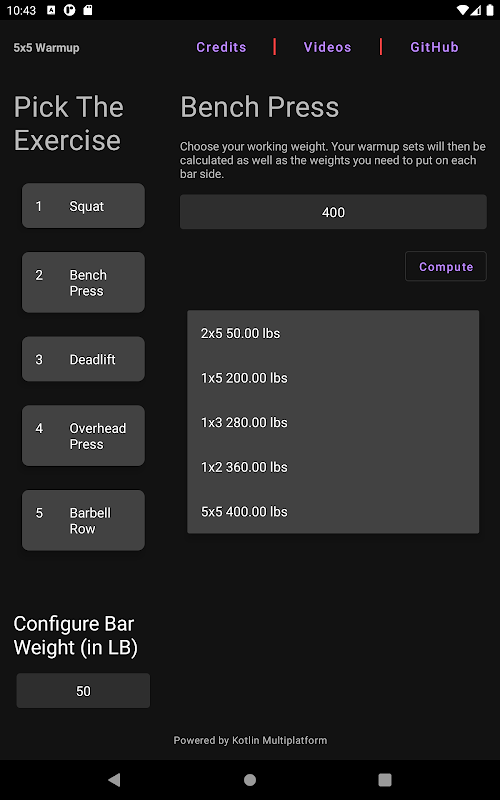500x800 pixels.
Task: Tap the Android home circle icon
Action: [250, 779]
